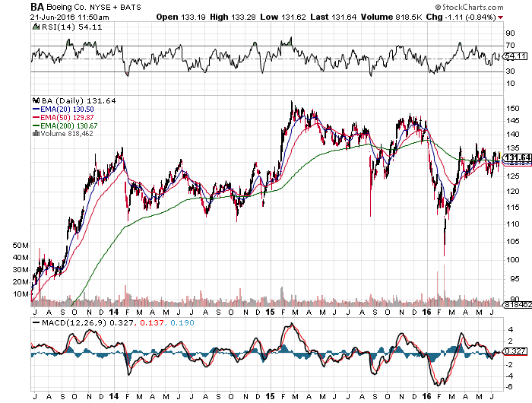Click the 'Volume 818,462' legend entry
The width and height of the screenshot is (532, 403).
tap(67, 133)
